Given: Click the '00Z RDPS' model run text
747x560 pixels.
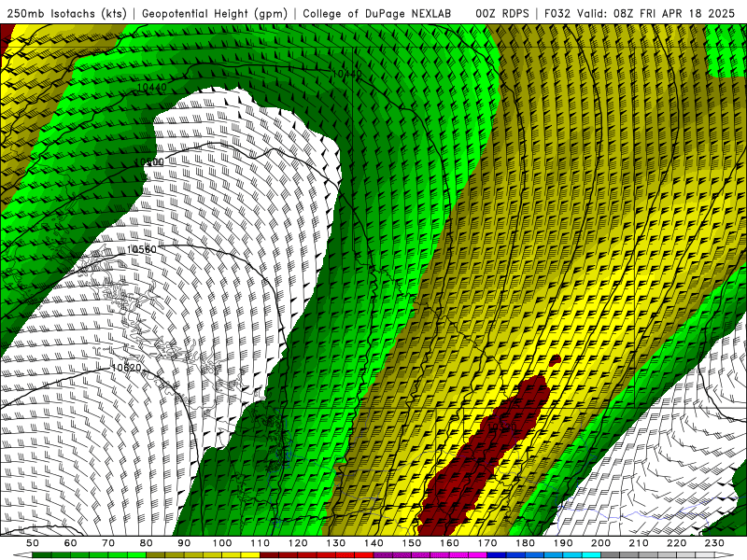Looking at the screenshot, I should point(502,13).
